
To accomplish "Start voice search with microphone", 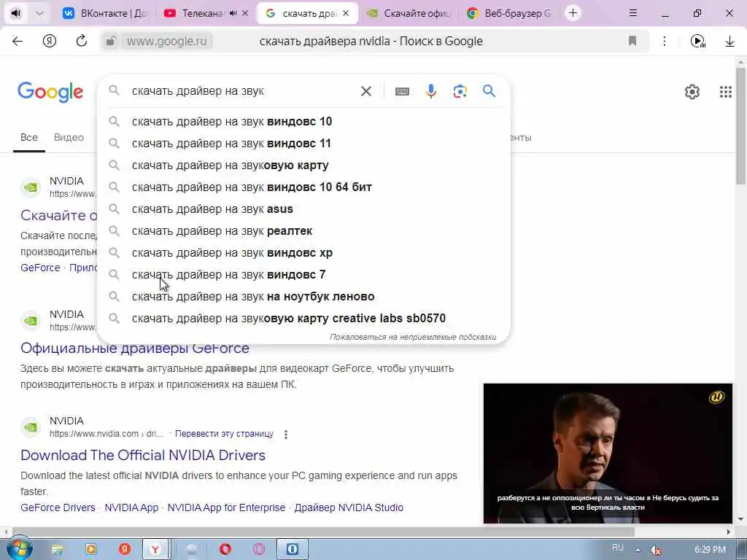I will [x=430, y=91].
